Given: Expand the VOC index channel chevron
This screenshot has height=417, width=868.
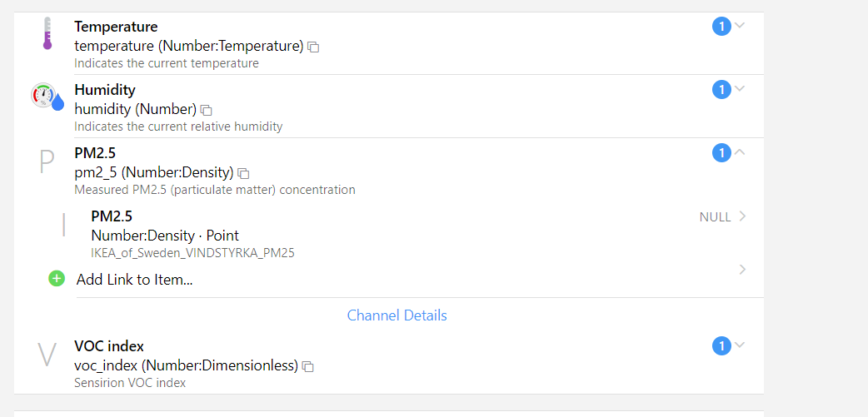Looking at the screenshot, I should pyautogui.click(x=740, y=345).
